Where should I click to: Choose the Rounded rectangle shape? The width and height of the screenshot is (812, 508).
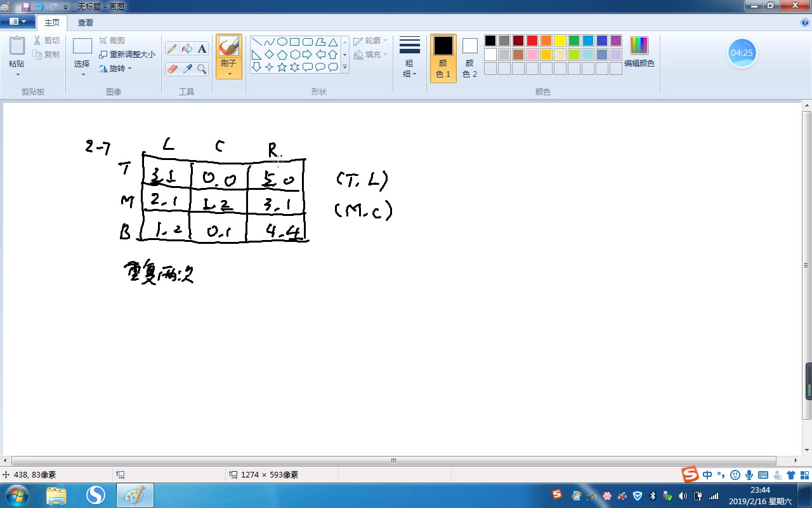pos(308,42)
